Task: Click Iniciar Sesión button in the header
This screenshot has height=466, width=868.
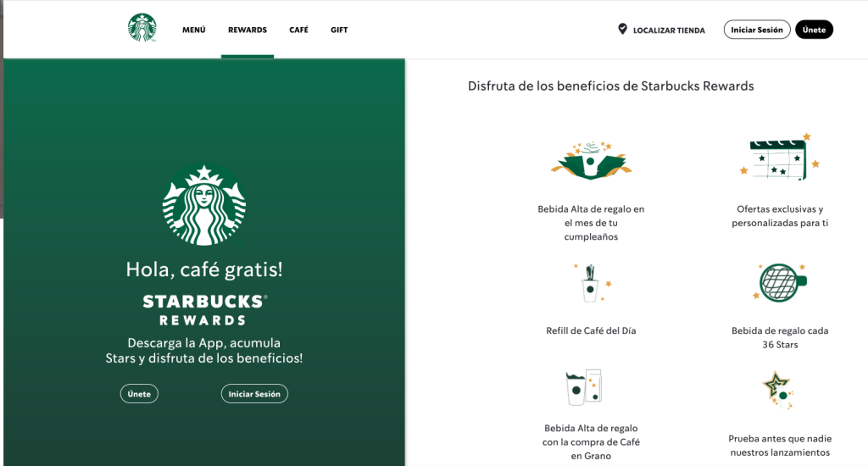Action: (x=757, y=30)
